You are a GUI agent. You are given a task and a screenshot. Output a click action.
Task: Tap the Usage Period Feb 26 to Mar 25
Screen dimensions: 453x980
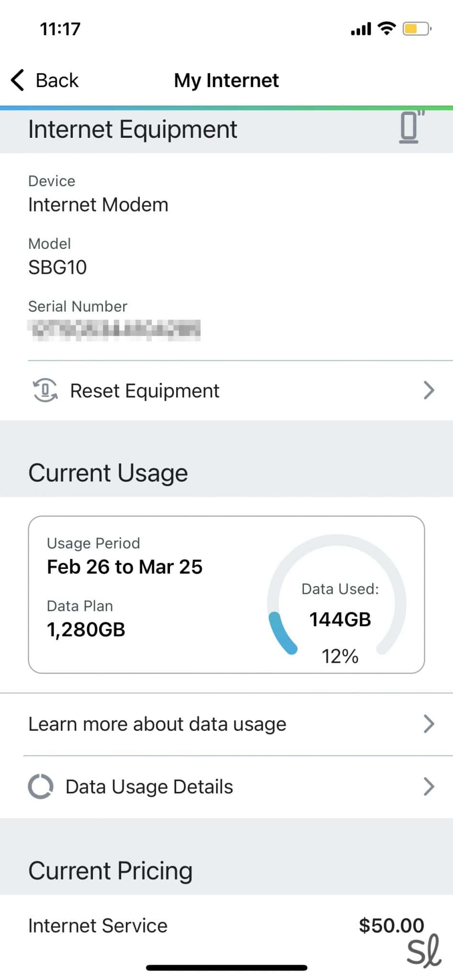coord(124,567)
